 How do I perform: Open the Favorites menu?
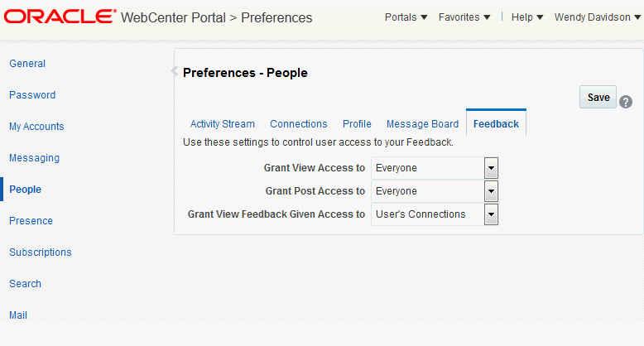tap(464, 17)
